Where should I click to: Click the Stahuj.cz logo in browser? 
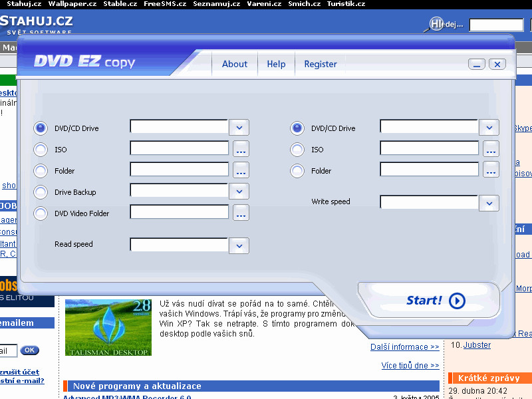37,24
